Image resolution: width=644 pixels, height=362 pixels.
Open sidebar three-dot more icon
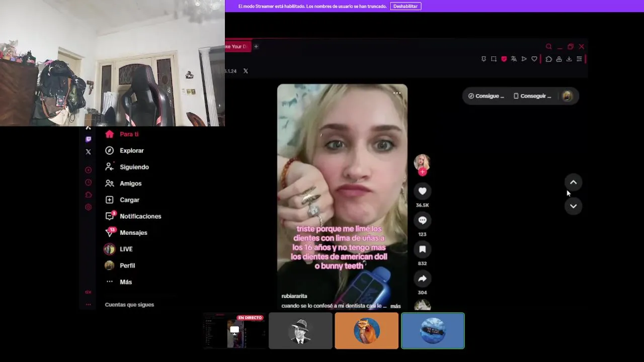point(88,304)
